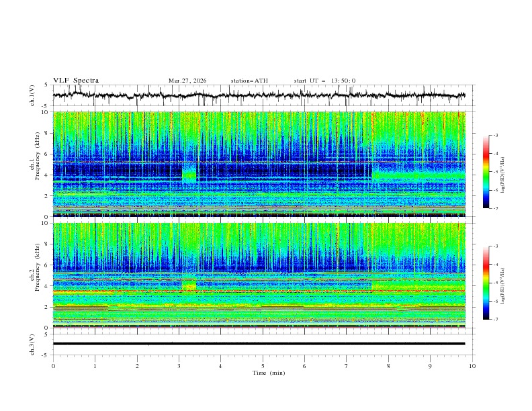
Task: Click time axis tick label "2"
Action: pos(137,366)
